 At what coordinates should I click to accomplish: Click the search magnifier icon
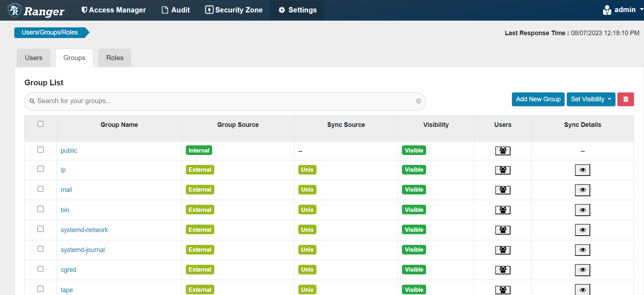tap(32, 101)
